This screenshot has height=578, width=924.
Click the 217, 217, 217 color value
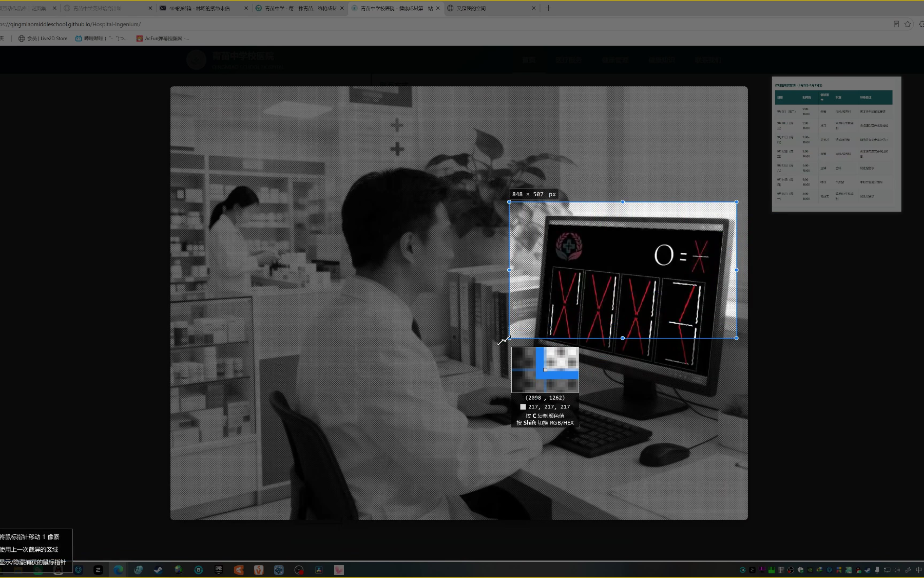549,407
